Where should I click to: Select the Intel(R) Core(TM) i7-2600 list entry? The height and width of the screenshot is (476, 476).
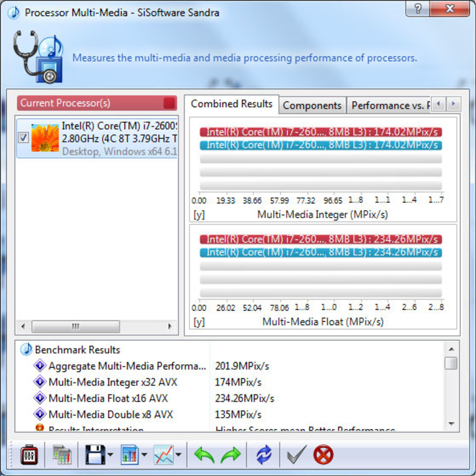tap(97, 138)
